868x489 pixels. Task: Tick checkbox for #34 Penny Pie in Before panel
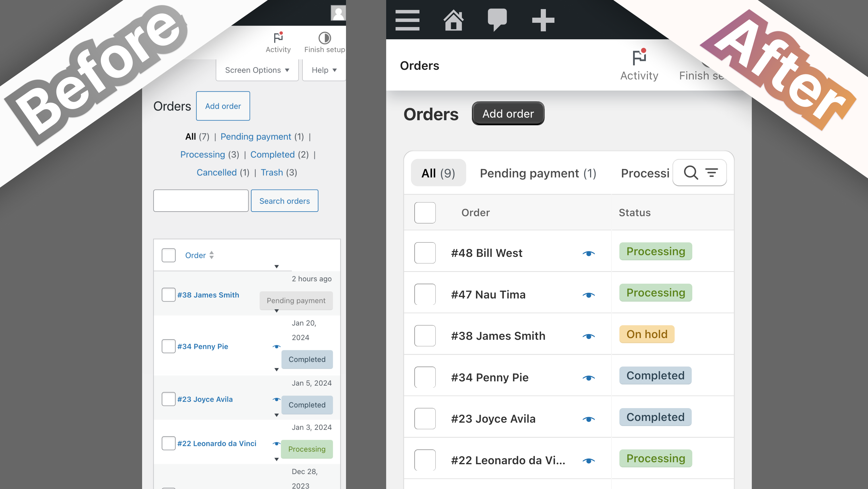(169, 346)
